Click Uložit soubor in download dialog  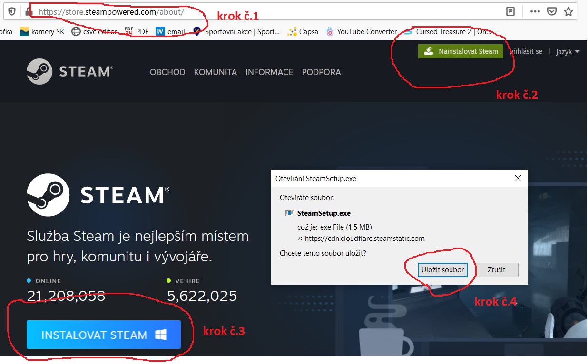point(442,270)
